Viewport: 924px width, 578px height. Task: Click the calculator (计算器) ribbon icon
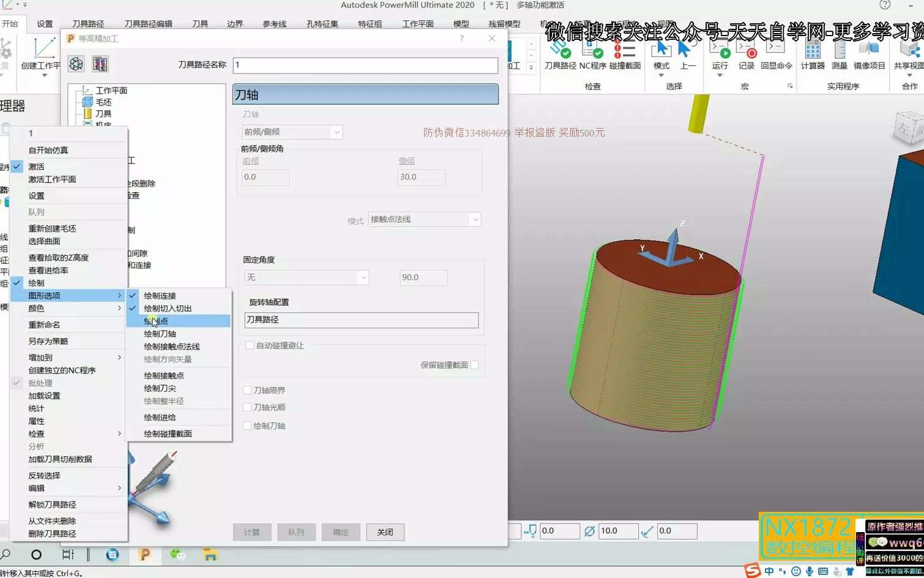pyautogui.click(x=812, y=54)
